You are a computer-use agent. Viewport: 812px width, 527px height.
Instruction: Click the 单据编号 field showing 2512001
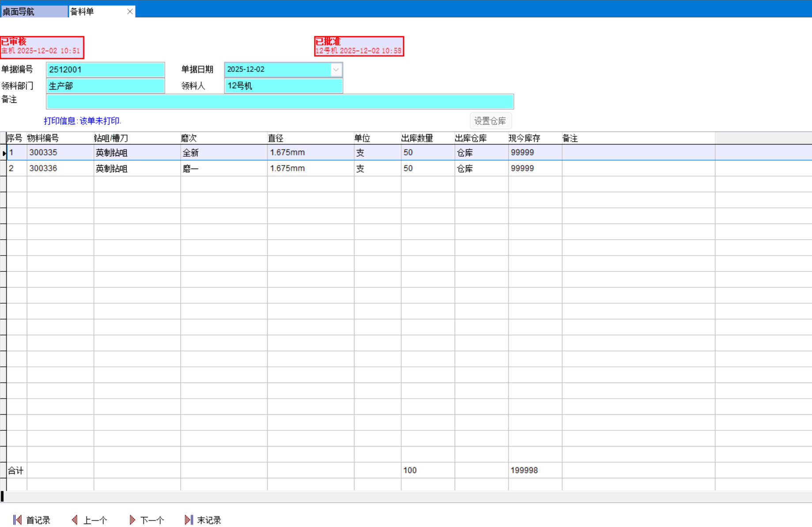tap(105, 70)
